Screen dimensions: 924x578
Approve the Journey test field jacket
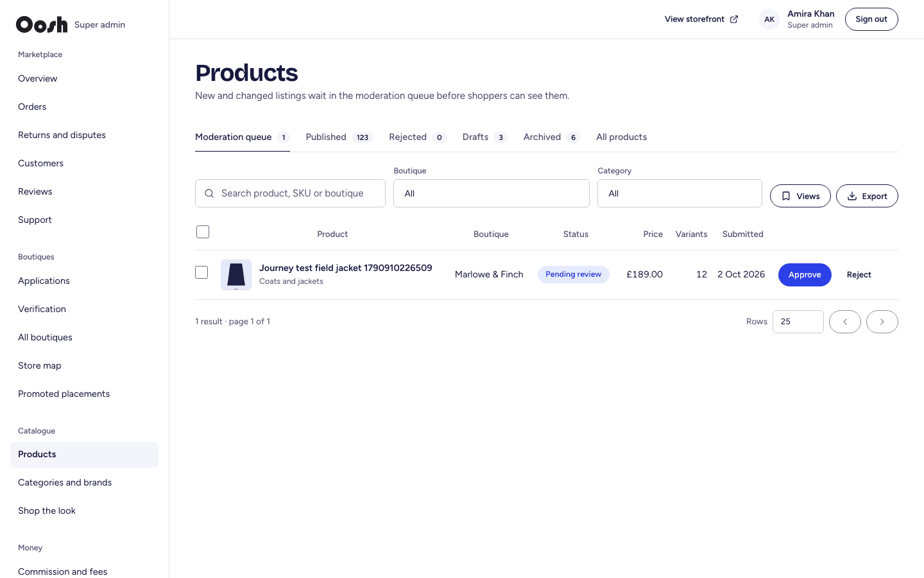[805, 275]
